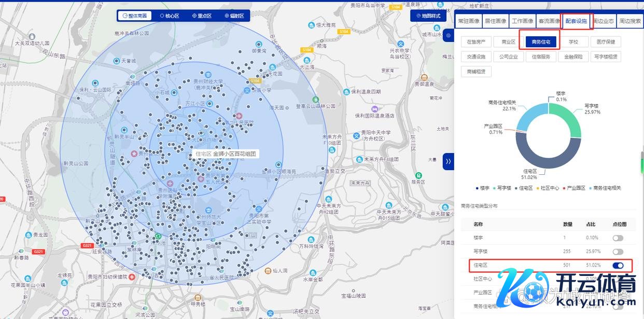Image resolution: width=644 pixels, height=319 pixels.
Task: Select the 交通设施 facility category button
Action: [x=476, y=57]
